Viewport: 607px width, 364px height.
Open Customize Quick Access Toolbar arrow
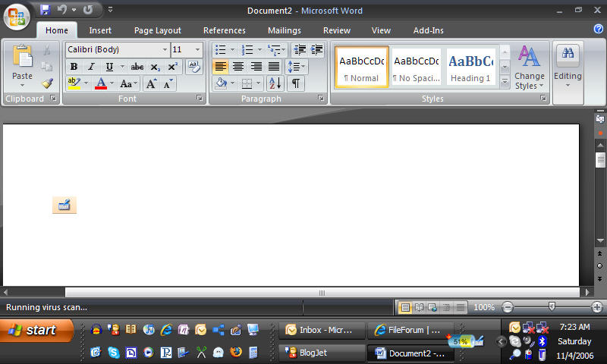[x=110, y=9]
